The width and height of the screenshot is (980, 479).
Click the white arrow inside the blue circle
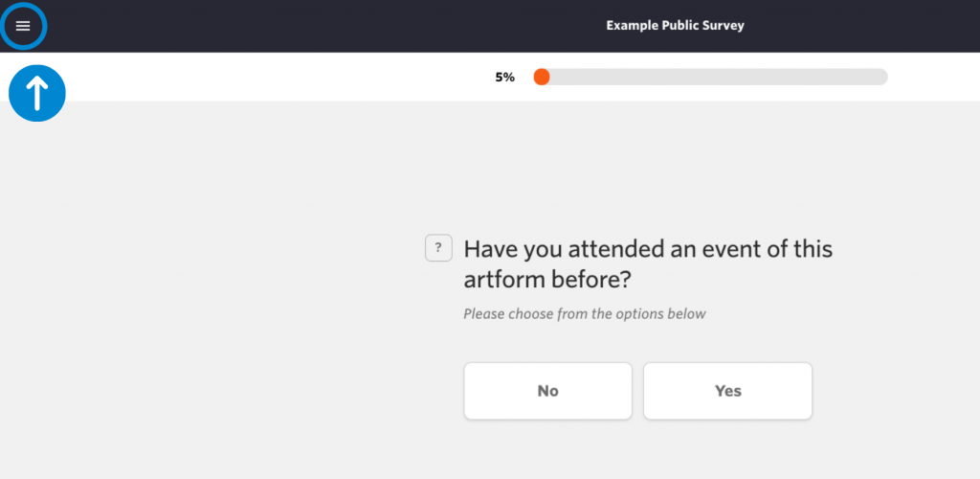click(x=37, y=93)
